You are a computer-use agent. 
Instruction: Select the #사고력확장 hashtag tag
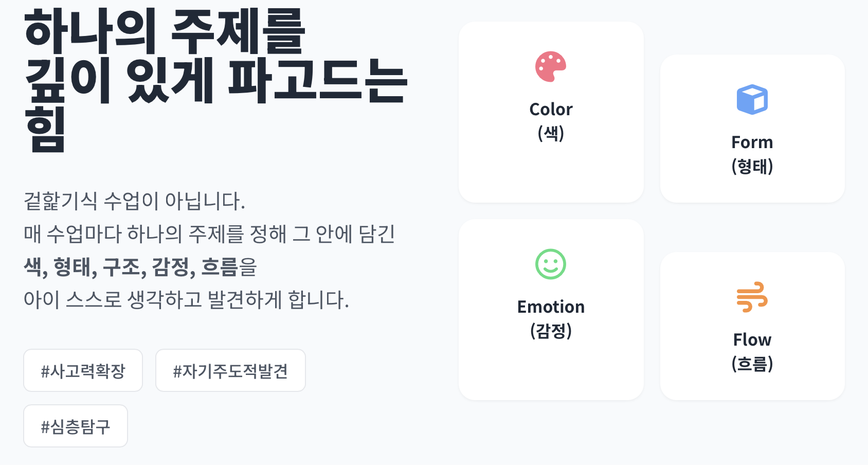83,371
